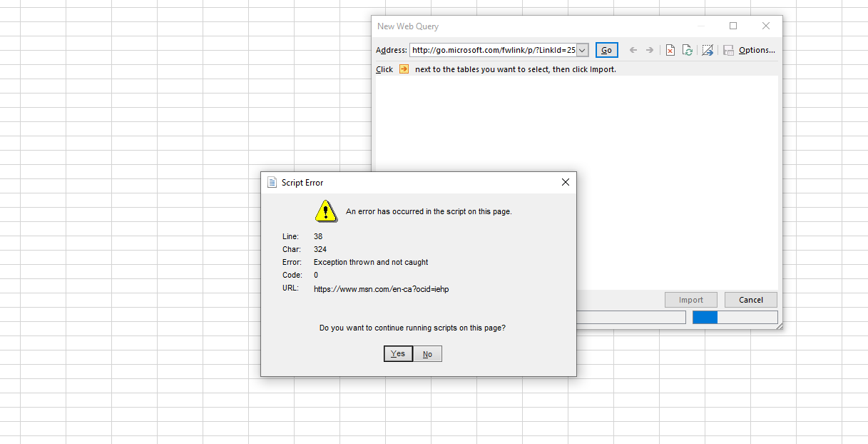
Task: Toggle the Hide Icons arrow tool
Action: 707,50
